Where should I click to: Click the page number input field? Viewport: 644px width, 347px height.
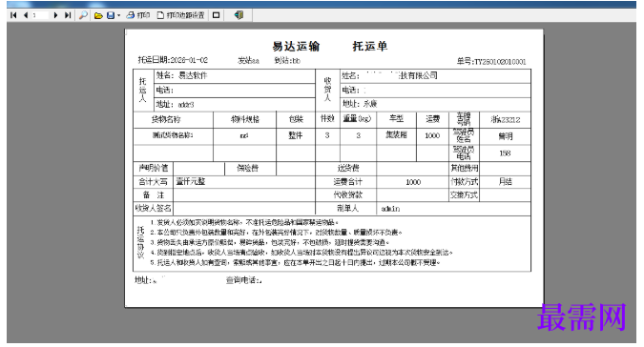tap(40, 15)
